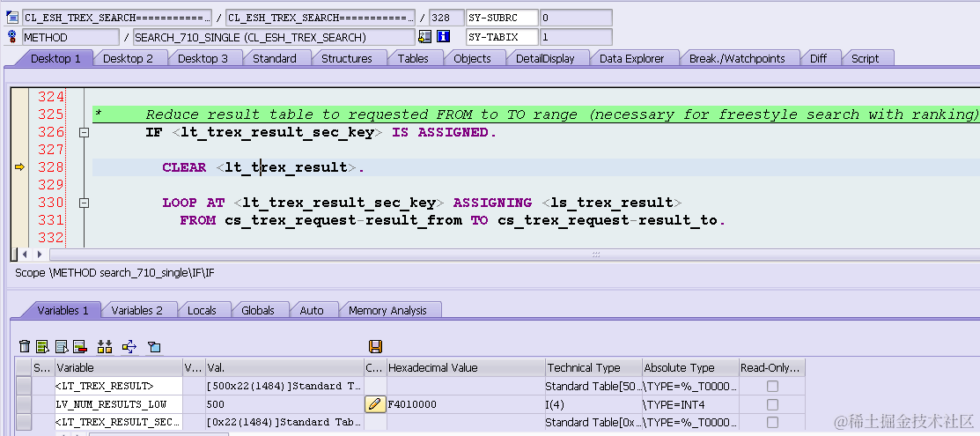
Task: Click the first CL_ESH_TREX_SEARCH program field
Action: click(x=117, y=18)
